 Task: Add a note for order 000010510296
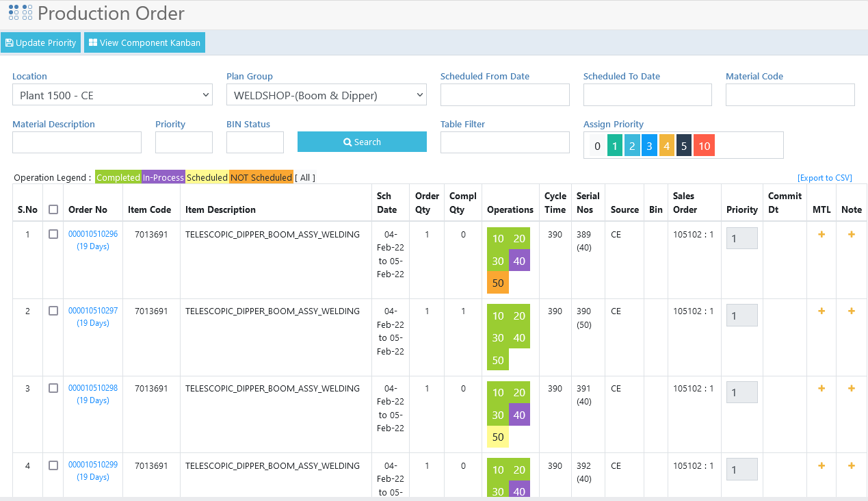click(852, 234)
